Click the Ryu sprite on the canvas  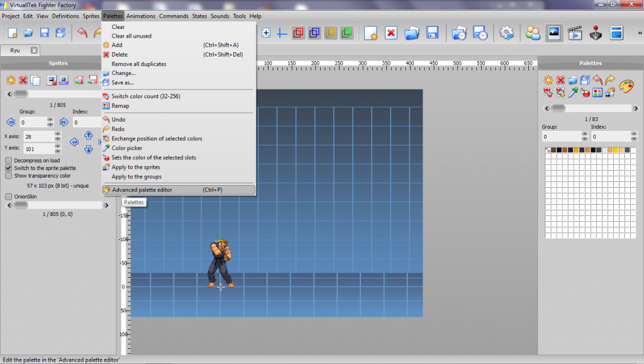221,263
